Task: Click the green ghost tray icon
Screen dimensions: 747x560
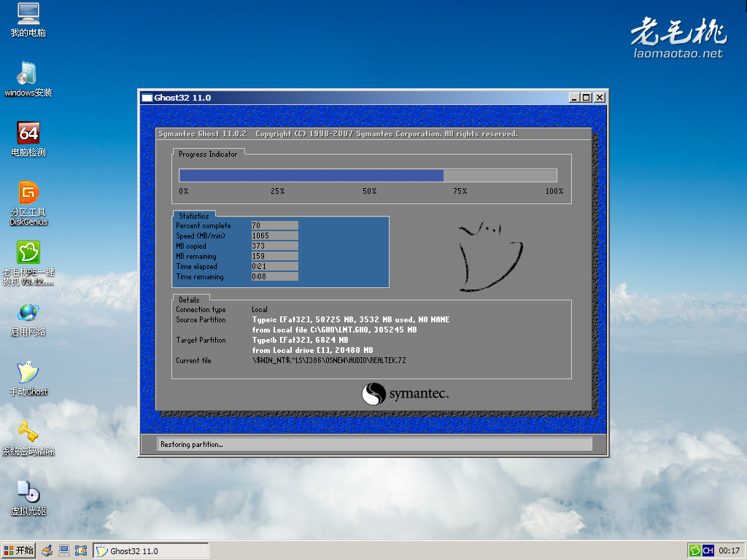Action: 695,551
